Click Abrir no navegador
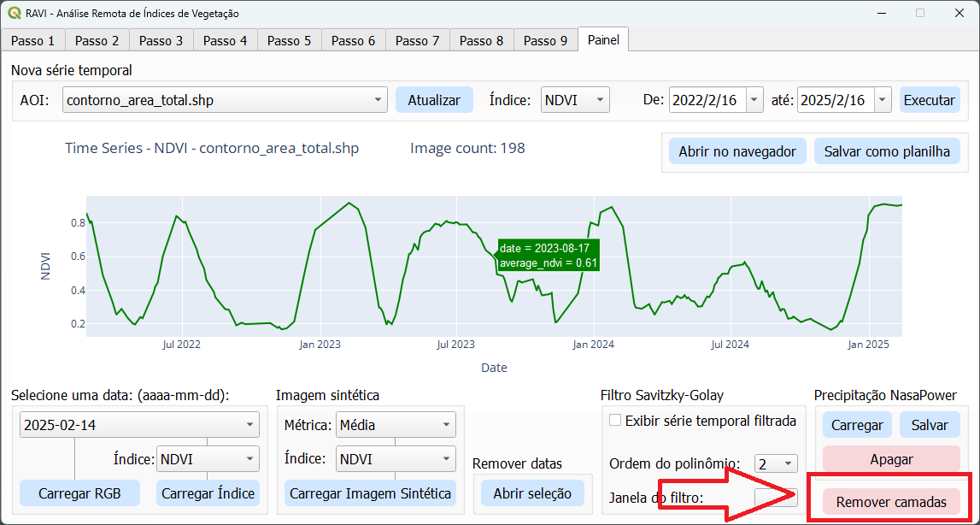 pyautogui.click(x=737, y=152)
